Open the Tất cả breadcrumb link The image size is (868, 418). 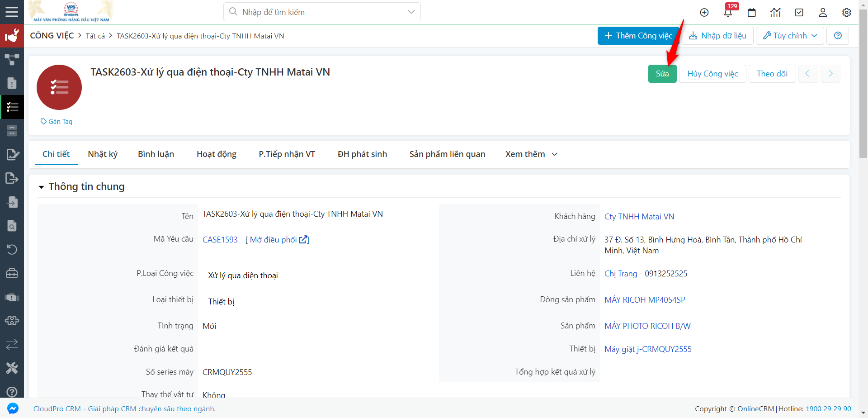coord(95,36)
